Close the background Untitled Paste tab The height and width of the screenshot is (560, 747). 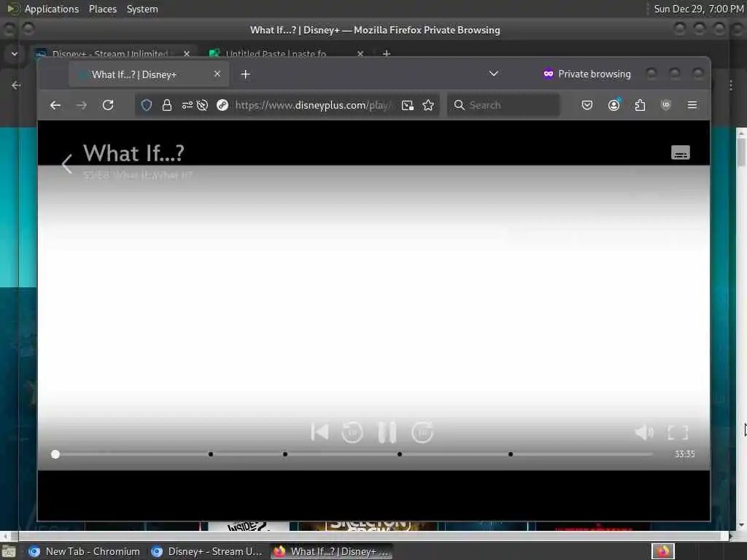(x=360, y=53)
